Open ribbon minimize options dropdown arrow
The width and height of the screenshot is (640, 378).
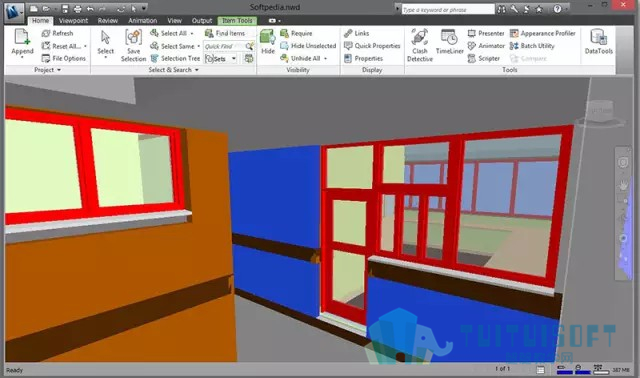coord(279,21)
